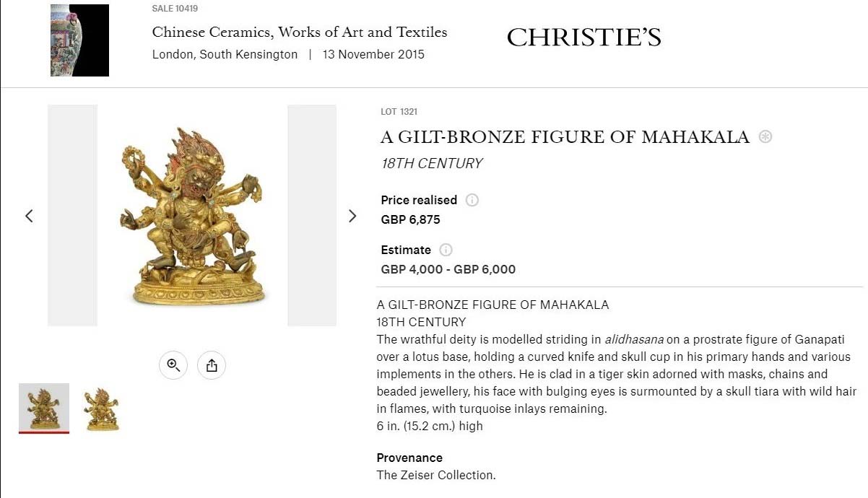The width and height of the screenshot is (868, 498).
Task: Click the LOT 1321 label
Action: [399, 112]
